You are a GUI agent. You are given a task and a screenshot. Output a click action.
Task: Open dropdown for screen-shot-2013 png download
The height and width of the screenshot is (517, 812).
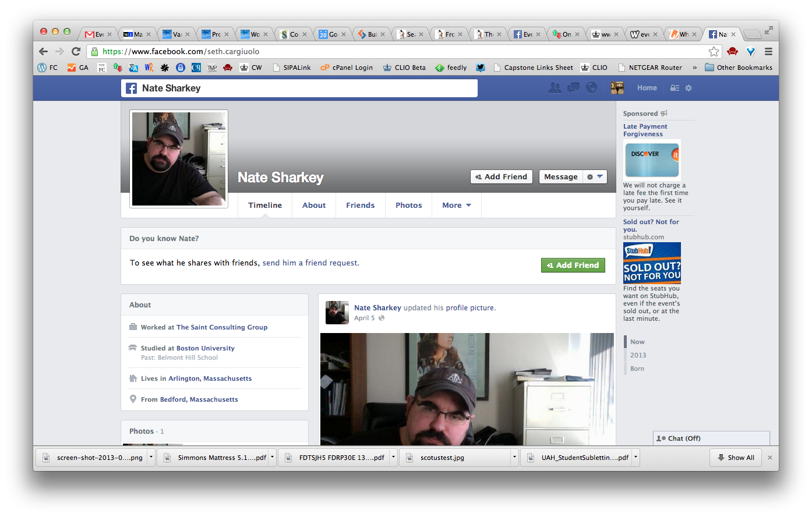click(151, 458)
